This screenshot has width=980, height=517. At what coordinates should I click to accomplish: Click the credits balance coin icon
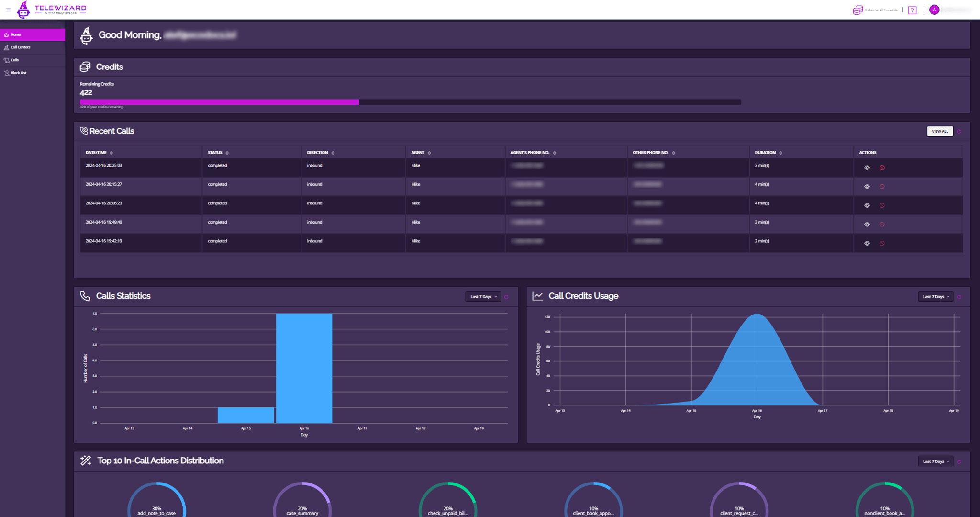[x=857, y=10]
